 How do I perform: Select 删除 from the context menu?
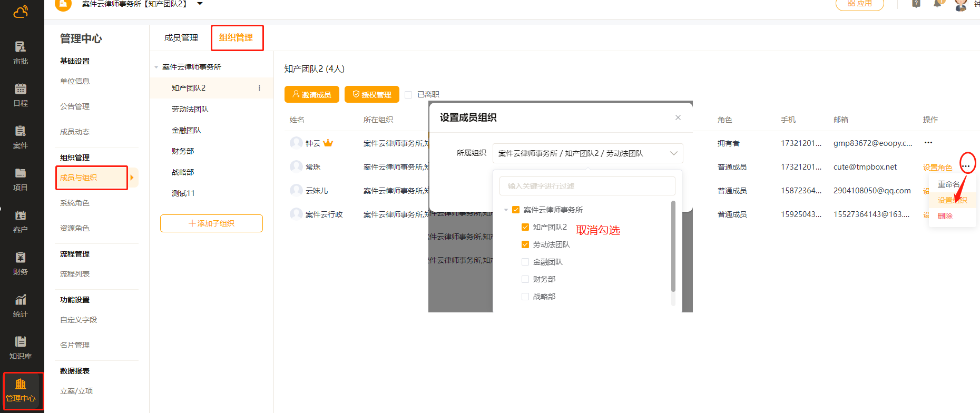click(x=945, y=216)
